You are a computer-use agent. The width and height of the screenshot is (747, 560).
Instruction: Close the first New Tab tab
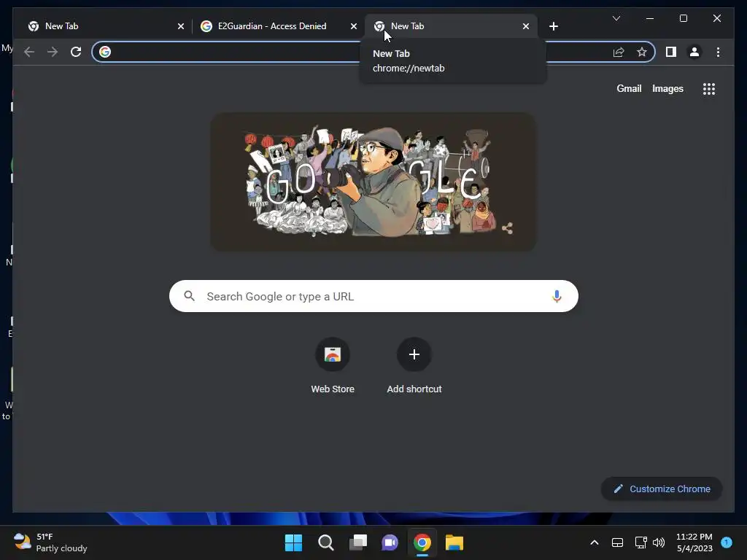pos(181,26)
